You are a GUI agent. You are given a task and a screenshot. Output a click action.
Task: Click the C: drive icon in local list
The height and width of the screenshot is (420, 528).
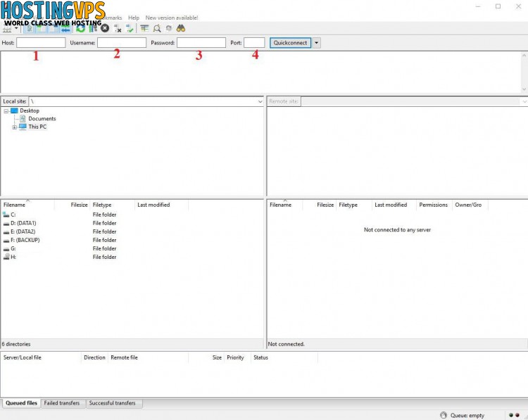(6, 215)
